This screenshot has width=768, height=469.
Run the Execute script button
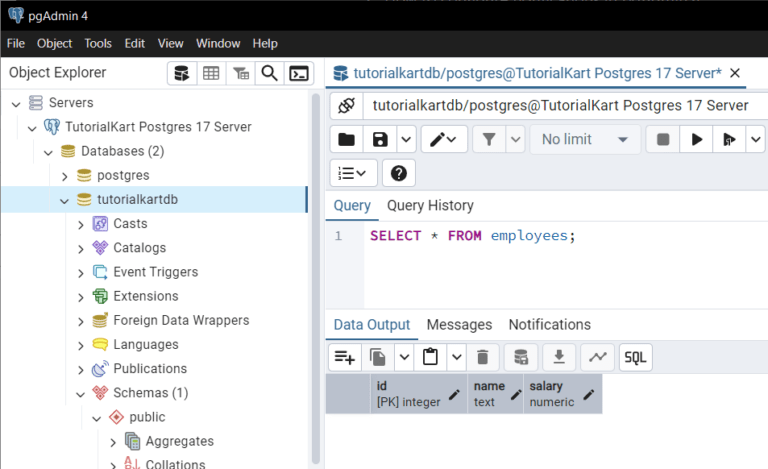pyautogui.click(x=729, y=140)
